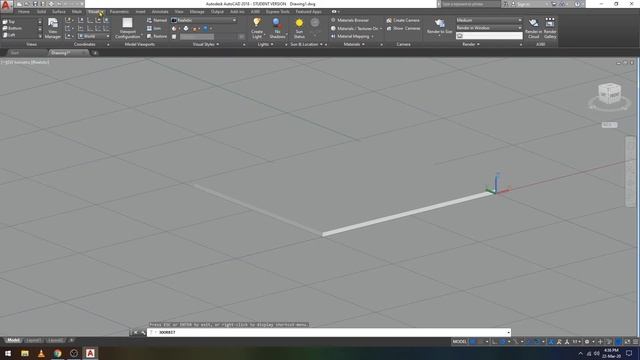Switch to the Model tab

click(13, 340)
